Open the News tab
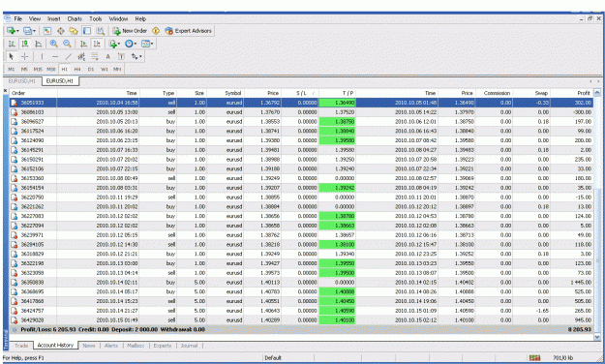The image size is (605, 364). pos(89,346)
